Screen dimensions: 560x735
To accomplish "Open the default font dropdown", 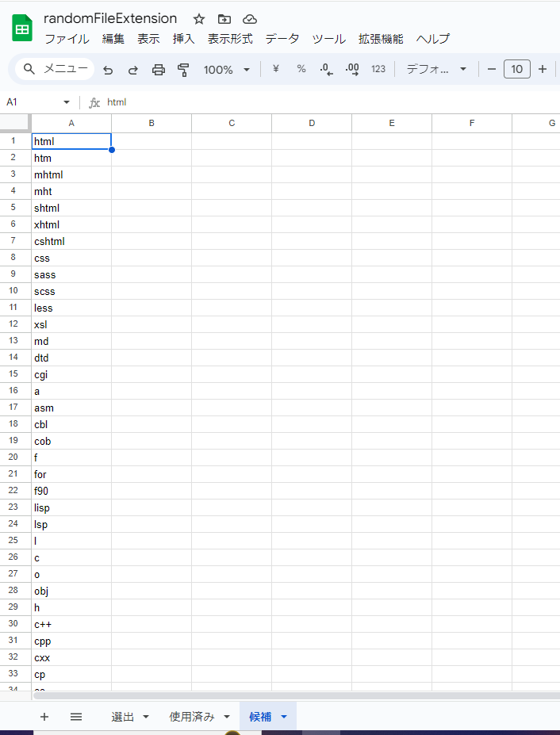I will pyautogui.click(x=436, y=69).
